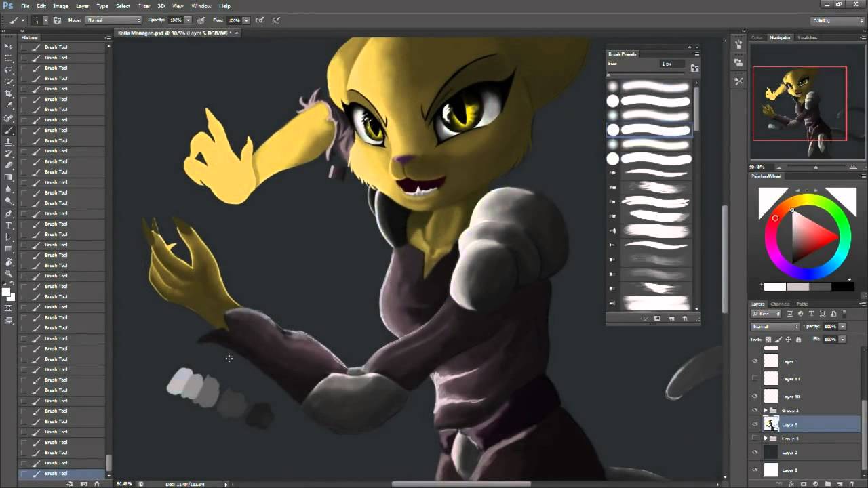The image size is (868, 488).
Task: Open the Window menu
Action: [201, 6]
